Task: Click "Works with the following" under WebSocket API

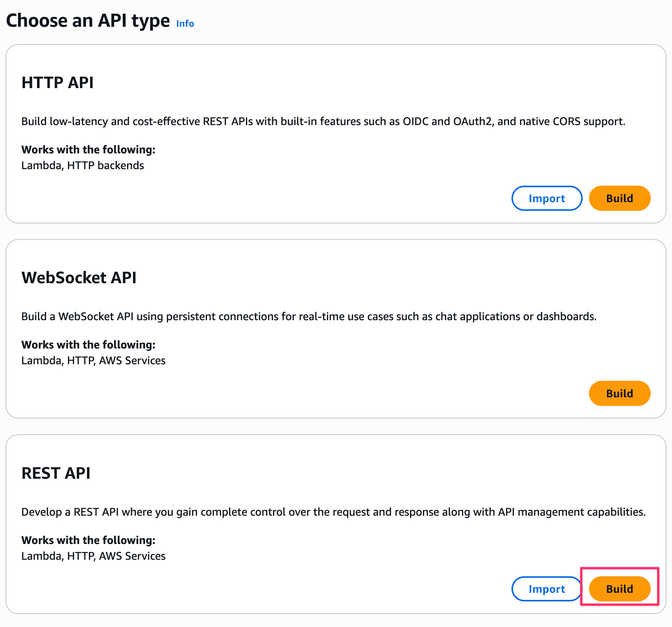Action: 88,345
